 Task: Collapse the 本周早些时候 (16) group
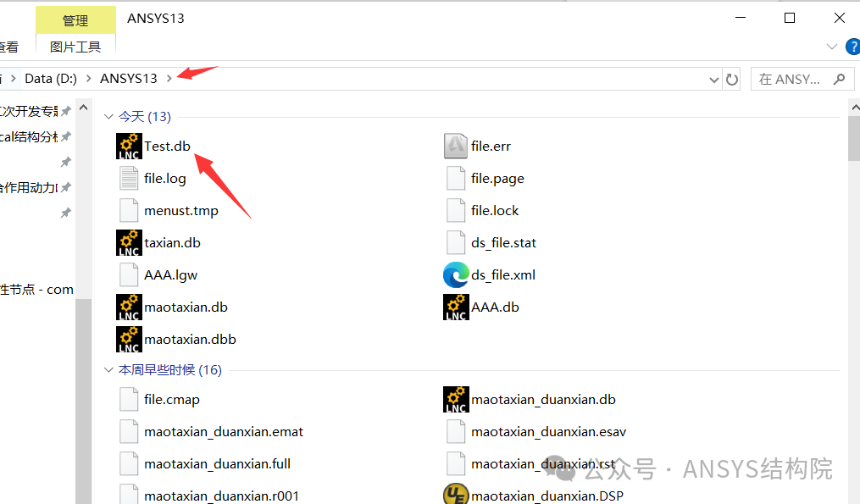108,370
